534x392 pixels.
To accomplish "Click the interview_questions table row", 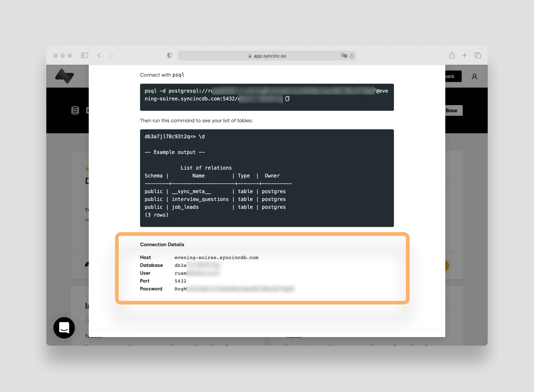I will coord(215,199).
